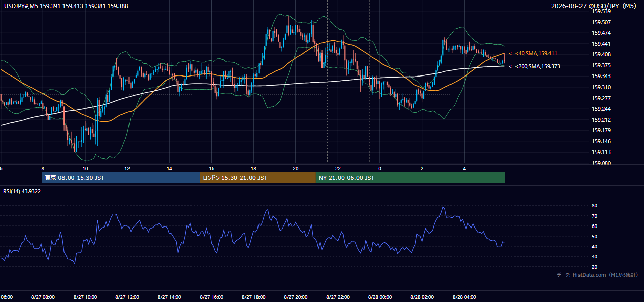The height and width of the screenshot is (302, 644).
Task: Click price axis value 159.212
Action: [x=601, y=120]
